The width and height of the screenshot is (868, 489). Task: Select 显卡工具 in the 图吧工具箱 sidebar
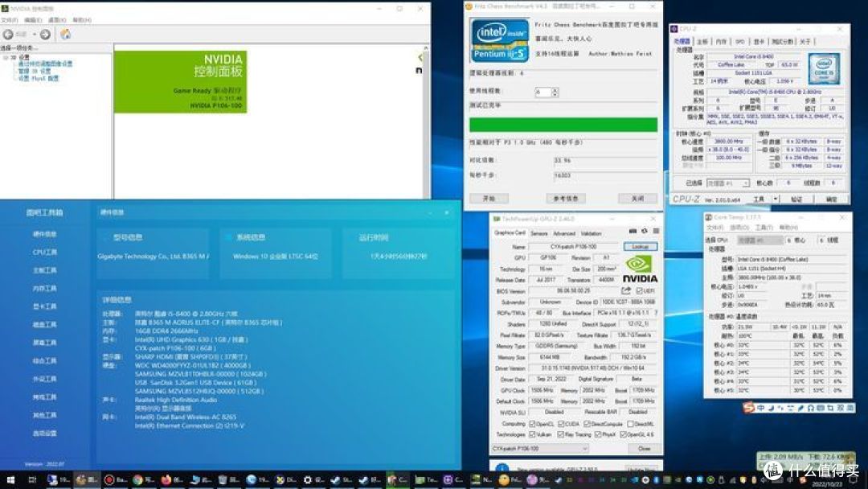(x=45, y=306)
